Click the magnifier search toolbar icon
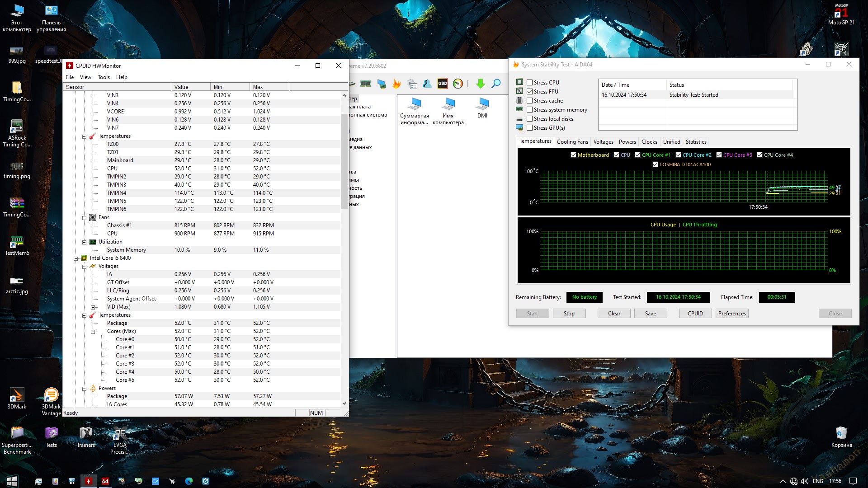Screen dimensions: 868x488 tap(496, 84)
